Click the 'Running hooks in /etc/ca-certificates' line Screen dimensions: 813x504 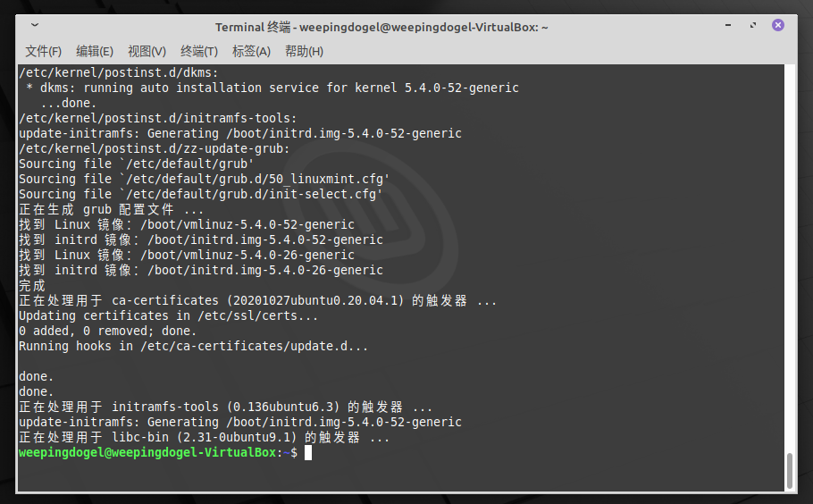193,346
